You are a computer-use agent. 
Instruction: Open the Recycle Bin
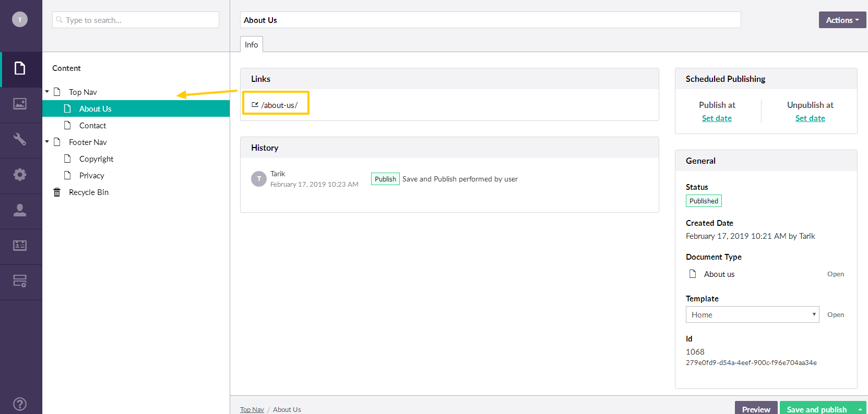88,192
